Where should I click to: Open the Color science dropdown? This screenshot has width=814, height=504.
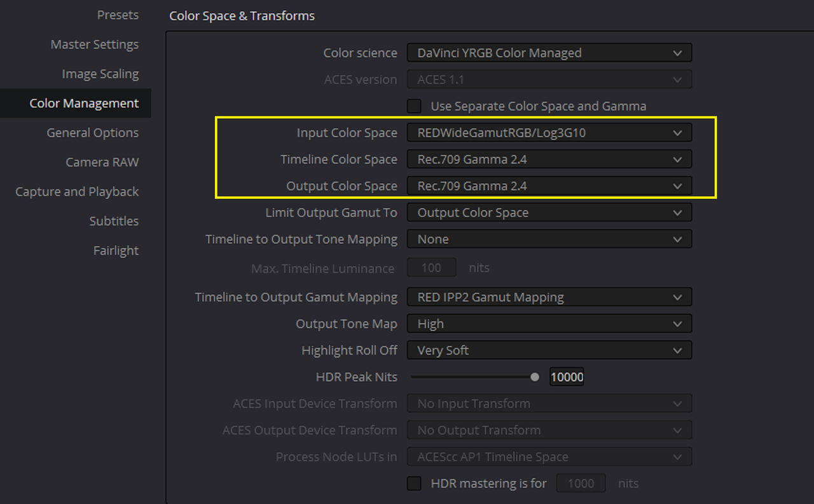549,53
